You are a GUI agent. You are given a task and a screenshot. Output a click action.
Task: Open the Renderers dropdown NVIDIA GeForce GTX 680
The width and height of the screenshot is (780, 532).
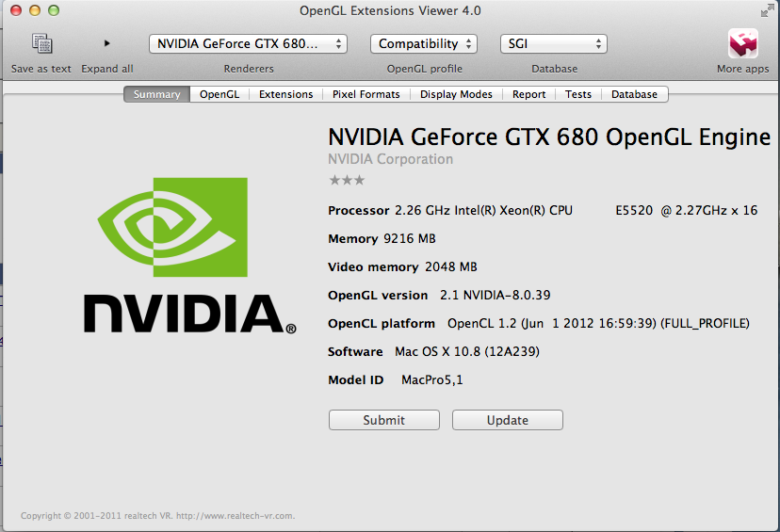click(248, 43)
